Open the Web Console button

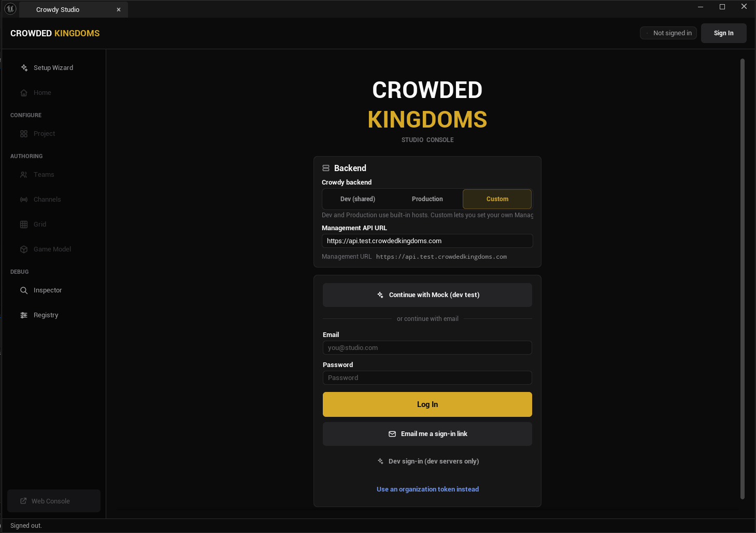point(54,501)
